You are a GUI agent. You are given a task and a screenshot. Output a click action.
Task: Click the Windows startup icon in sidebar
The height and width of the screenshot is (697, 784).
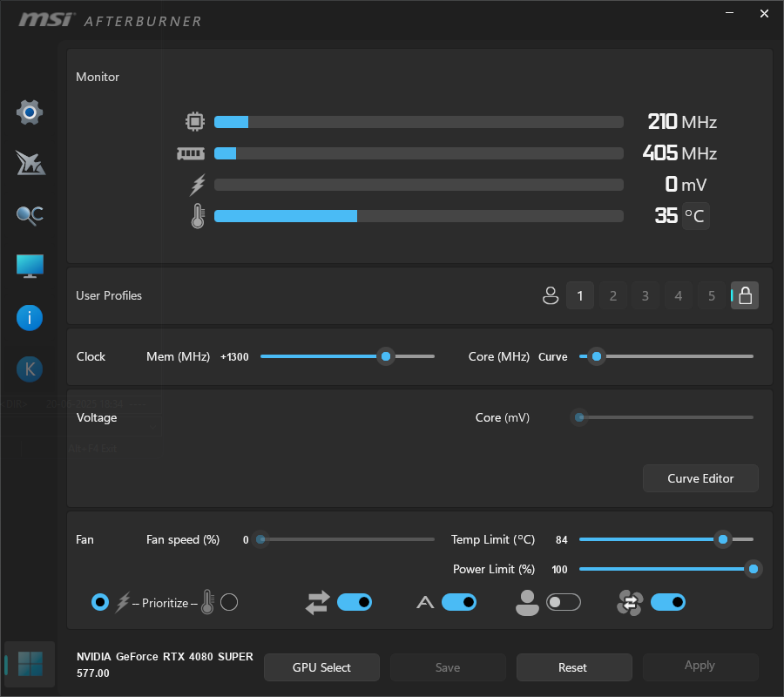point(30,664)
